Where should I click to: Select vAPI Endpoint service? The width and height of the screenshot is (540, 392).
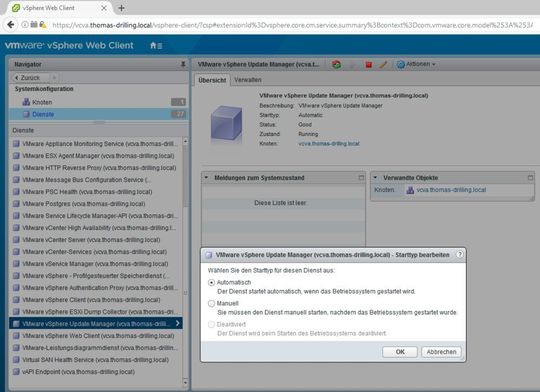tap(96, 372)
